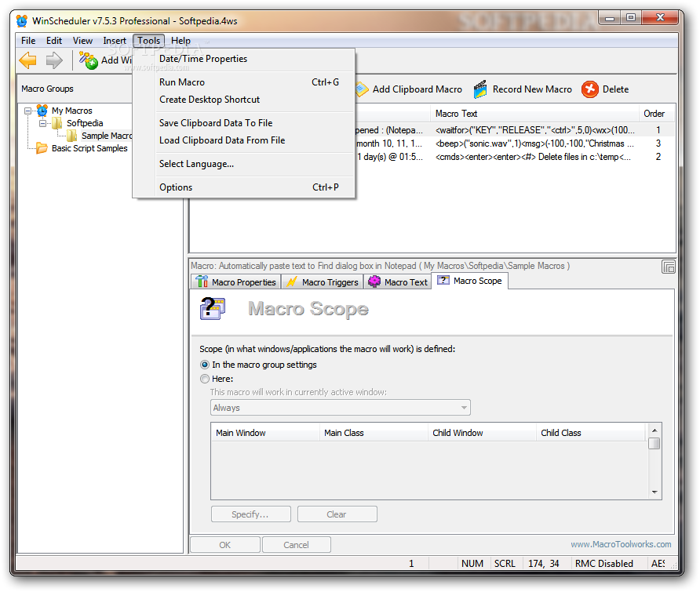Click the Macro Triggers lightning icon
The height and width of the screenshot is (592, 700).
(x=291, y=282)
